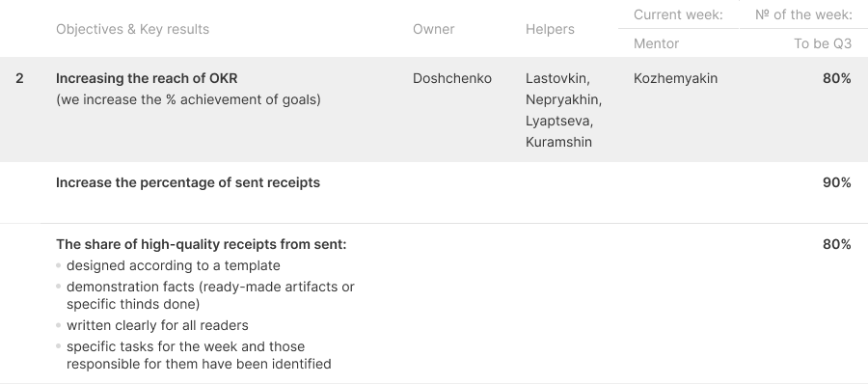Image resolution: width=868 pixels, height=384 pixels.
Task: Click the owner name Doshchenko
Action: pos(452,79)
